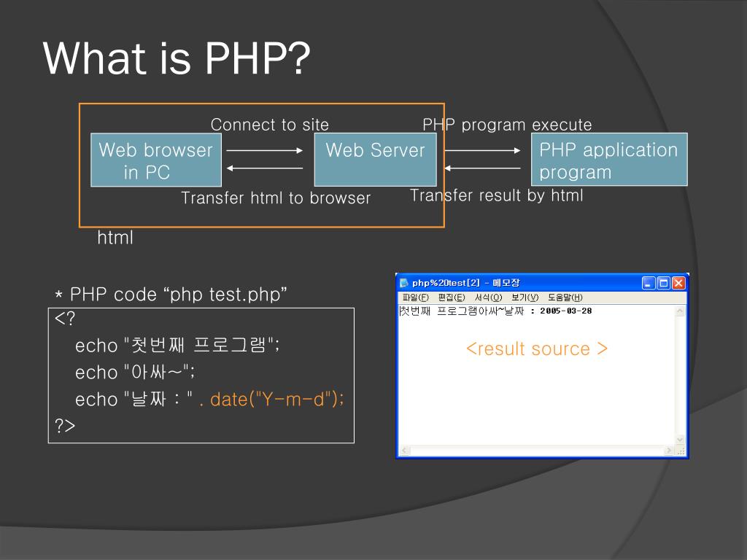This screenshot has height=560, width=747.
Task: Click the What is PHP? title
Action: tap(177, 58)
